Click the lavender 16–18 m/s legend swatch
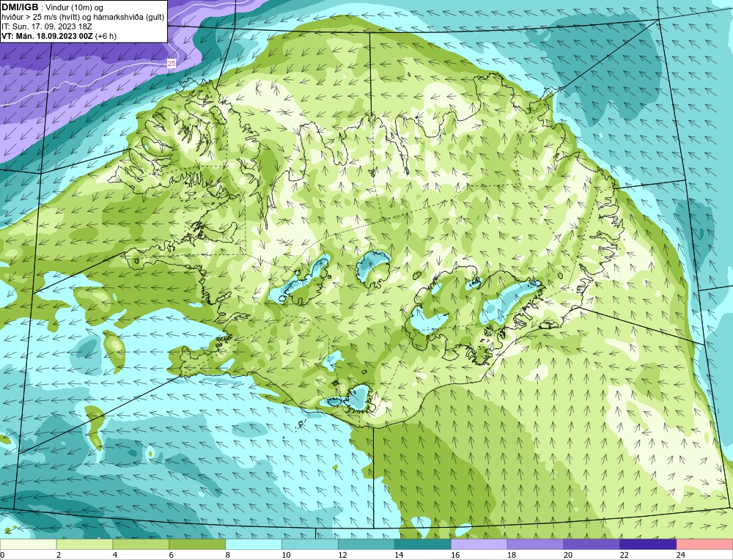Screen dimensions: 733x560 coord(479,545)
